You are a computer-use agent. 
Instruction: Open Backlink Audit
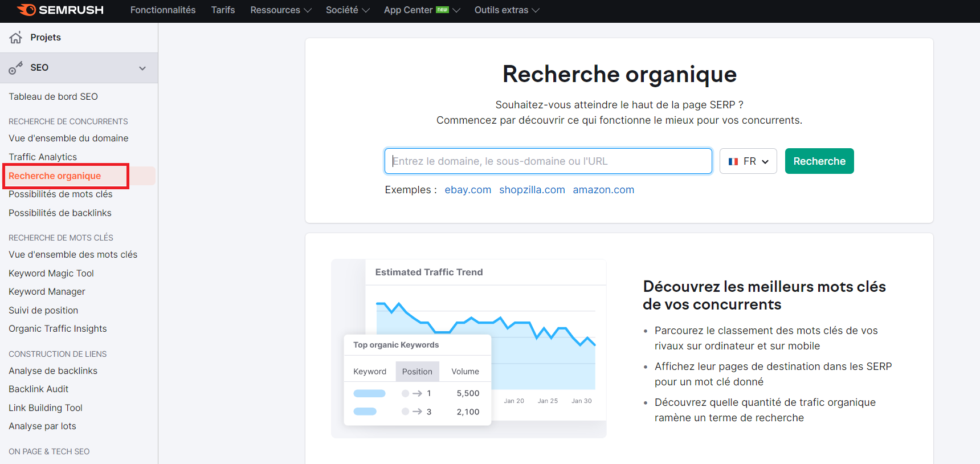[38, 389]
